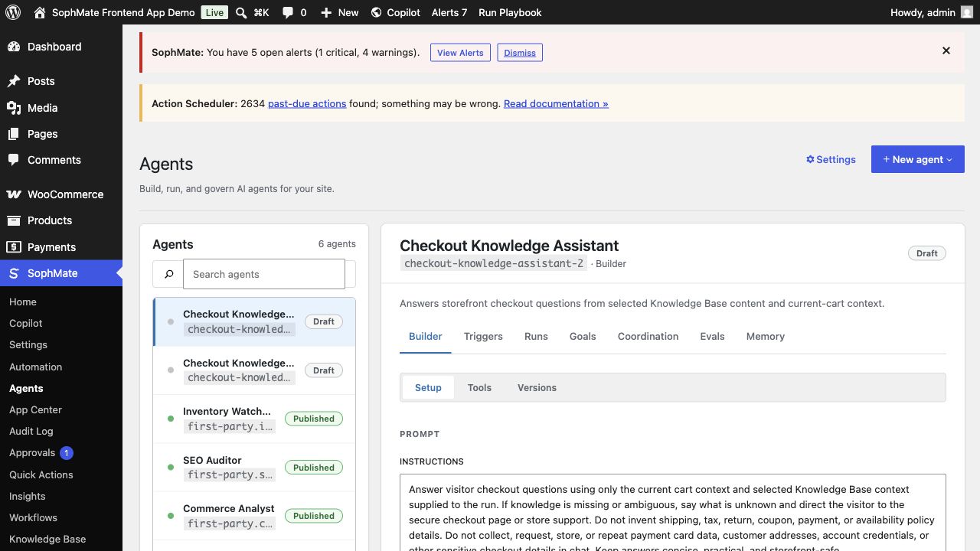Click the ⌘K shortcut label

[261, 12]
